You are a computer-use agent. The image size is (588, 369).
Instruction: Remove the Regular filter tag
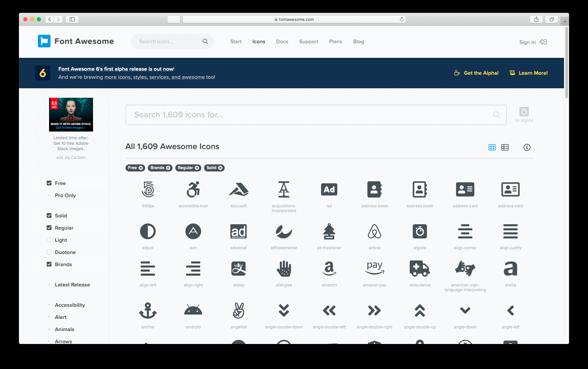(x=197, y=168)
